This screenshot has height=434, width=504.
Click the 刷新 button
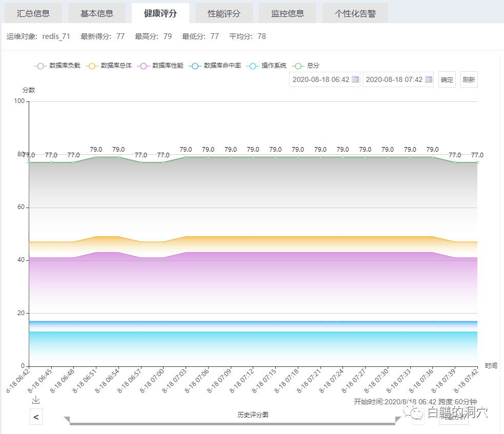(469, 79)
